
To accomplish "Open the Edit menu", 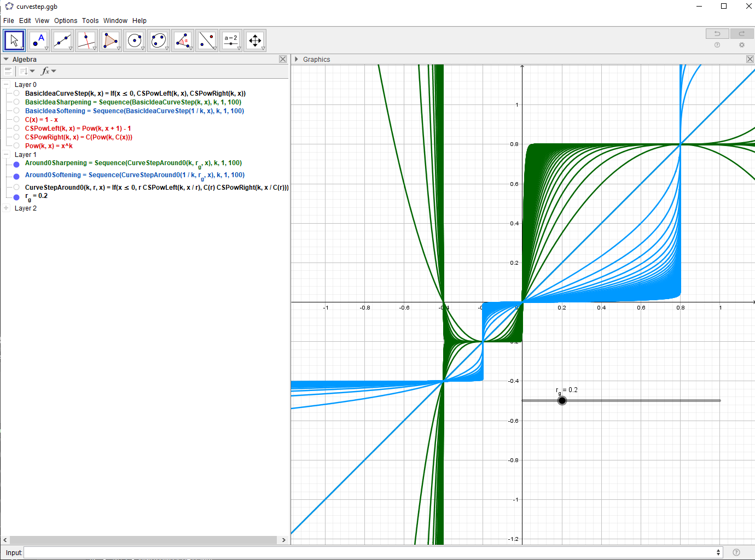I will pyautogui.click(x=25, y=21).
